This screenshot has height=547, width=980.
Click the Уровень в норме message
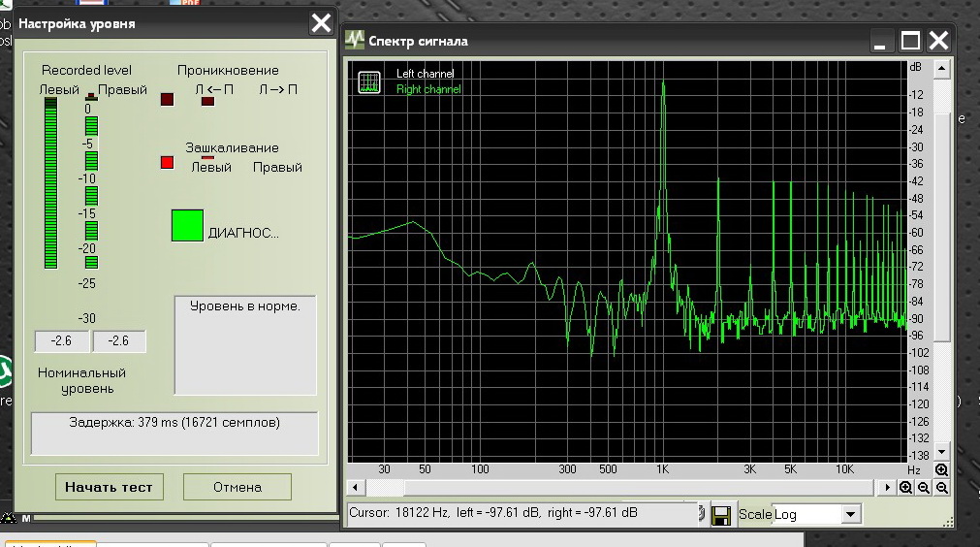tap(245, 306)
